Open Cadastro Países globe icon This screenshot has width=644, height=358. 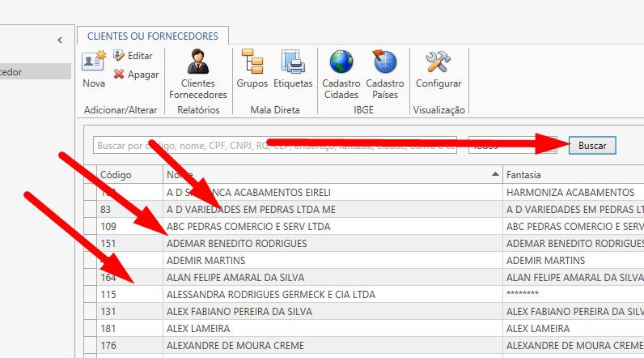tap(384, 62)
